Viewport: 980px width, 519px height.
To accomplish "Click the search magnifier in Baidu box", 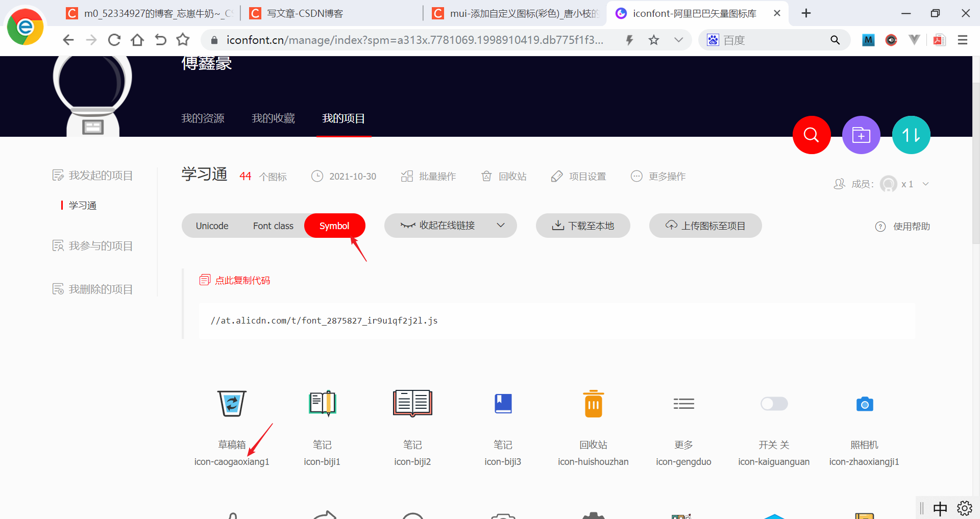I will [835, 40].
